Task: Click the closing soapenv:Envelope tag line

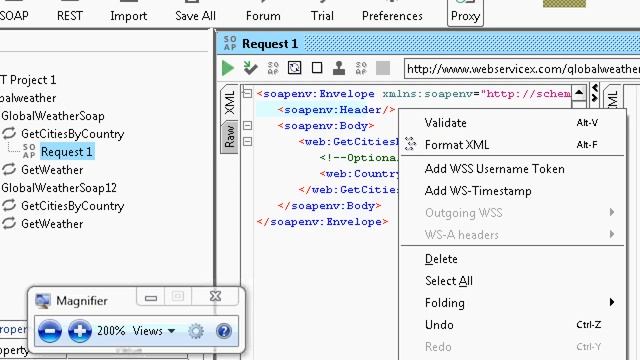Action: pyautogui.click(x=322, y=222)
